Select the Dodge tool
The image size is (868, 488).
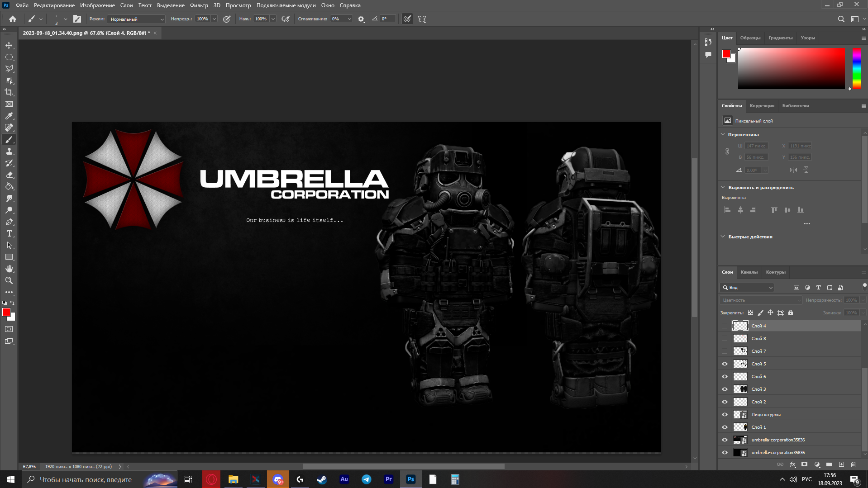pos(9,210)
